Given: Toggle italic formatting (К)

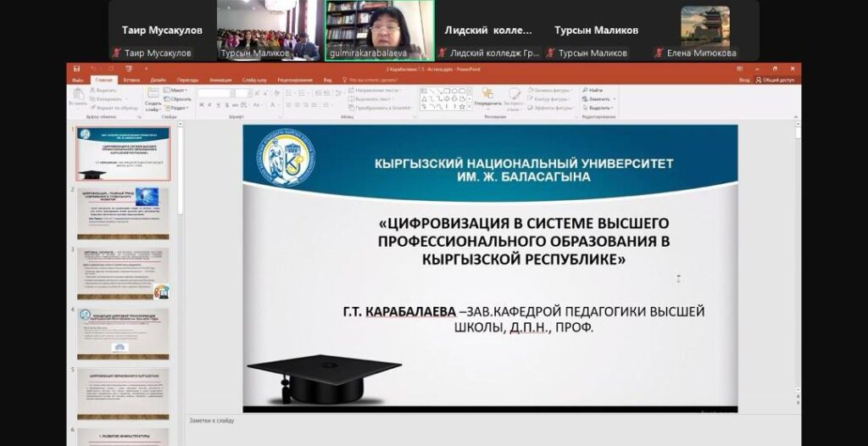Looking at the screenshot, I should 209,104.
